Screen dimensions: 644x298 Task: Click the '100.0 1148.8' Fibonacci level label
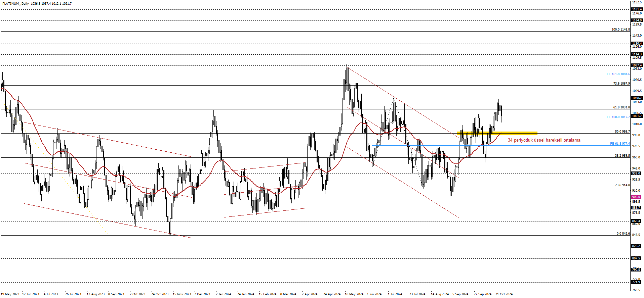tap(620, 30)
